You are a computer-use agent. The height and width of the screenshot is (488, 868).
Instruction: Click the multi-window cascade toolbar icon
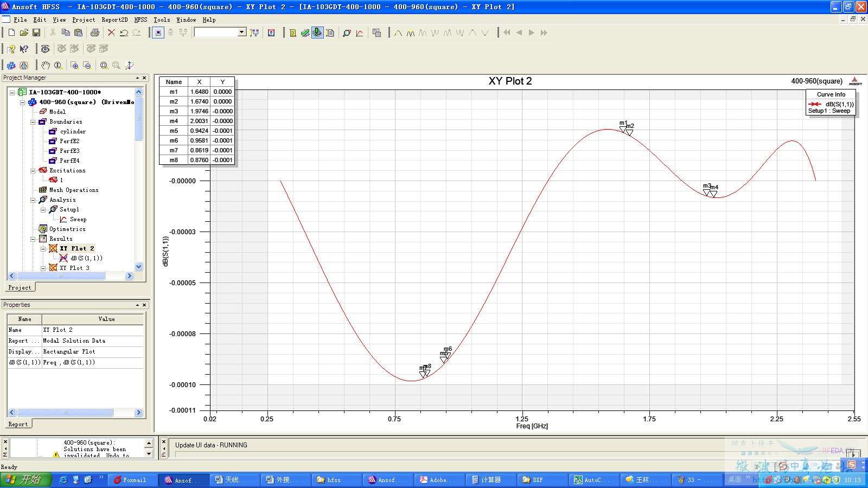coord(376,33)
